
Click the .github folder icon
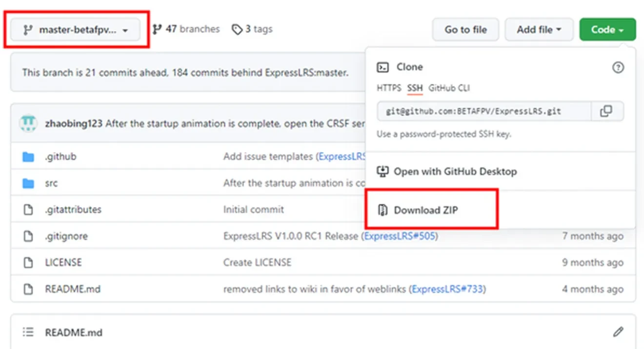(x=28, y=157)
